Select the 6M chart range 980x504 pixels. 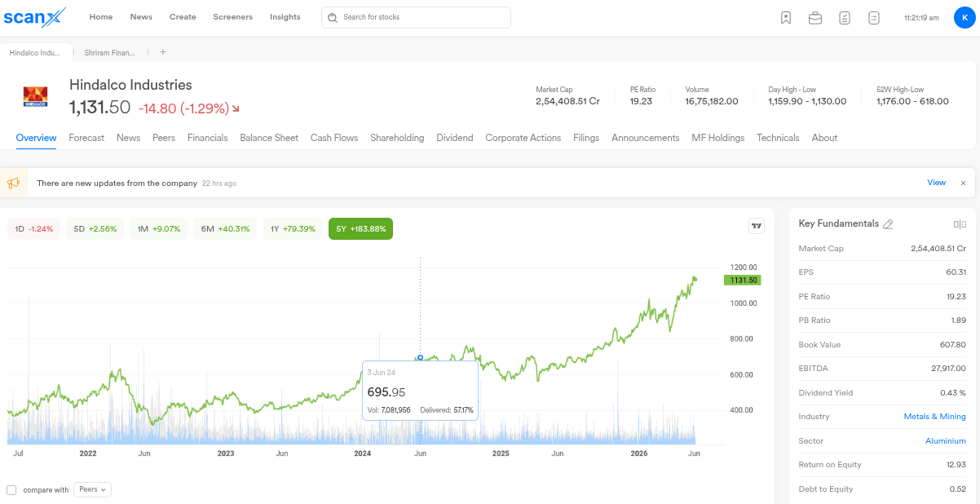point(225,229)
